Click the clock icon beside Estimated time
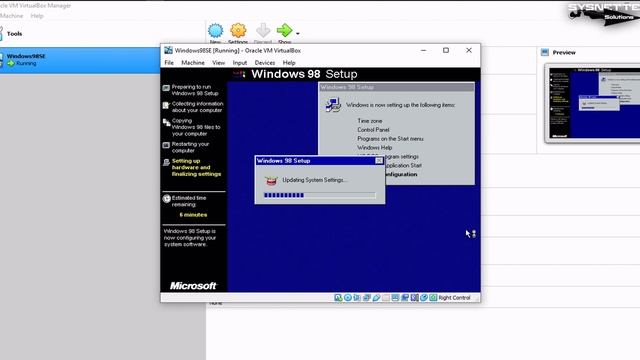Image resolution: width=640 pixels, height=360 pixels. click(167, 199)
